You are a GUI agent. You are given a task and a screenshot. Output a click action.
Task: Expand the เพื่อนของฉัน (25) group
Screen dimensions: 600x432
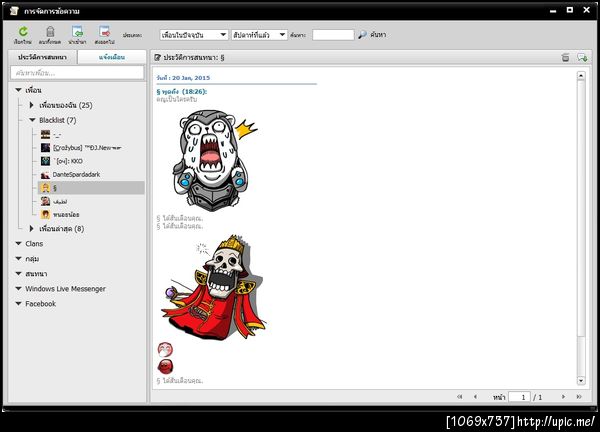[32, 105]
